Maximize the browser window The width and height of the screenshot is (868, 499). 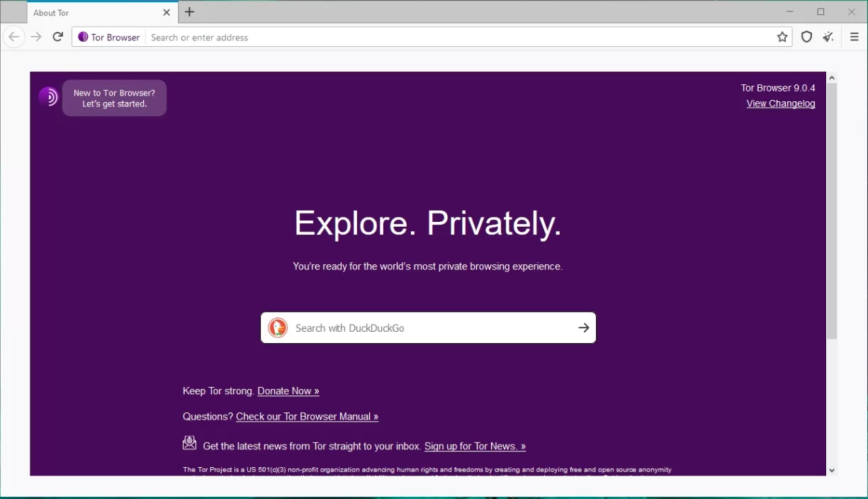pos(821,11)
